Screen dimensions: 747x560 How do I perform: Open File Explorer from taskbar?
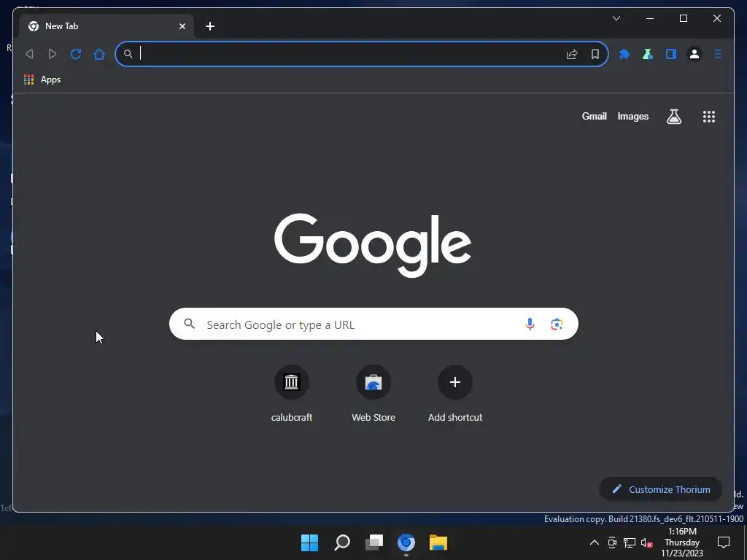438,542
